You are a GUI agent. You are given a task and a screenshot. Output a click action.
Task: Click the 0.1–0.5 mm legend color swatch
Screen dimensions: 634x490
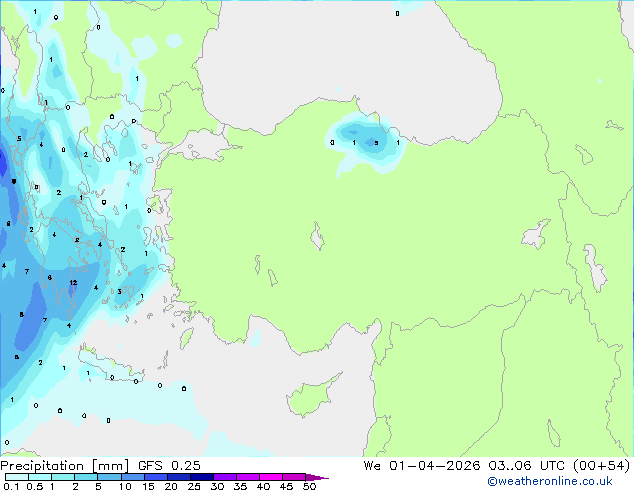click(17, 477)
